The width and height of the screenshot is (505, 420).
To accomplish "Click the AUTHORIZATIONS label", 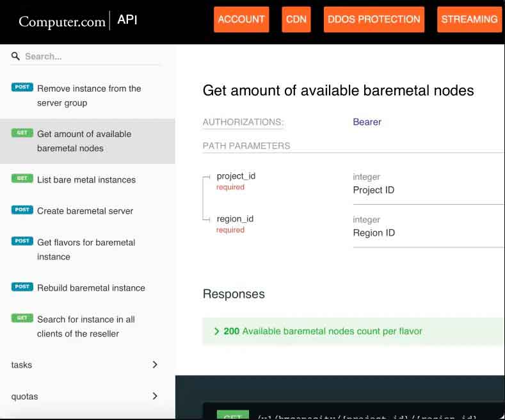I will [243, 122].
